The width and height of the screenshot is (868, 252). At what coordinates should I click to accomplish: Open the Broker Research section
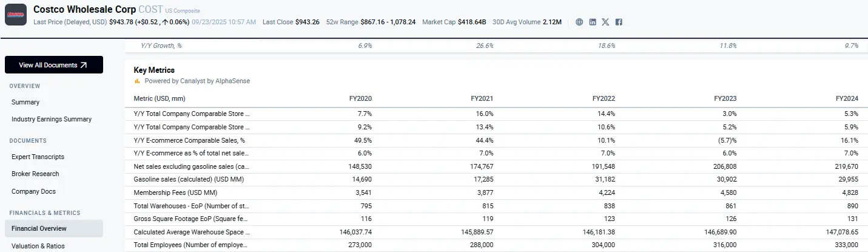(x=35, y=174)
